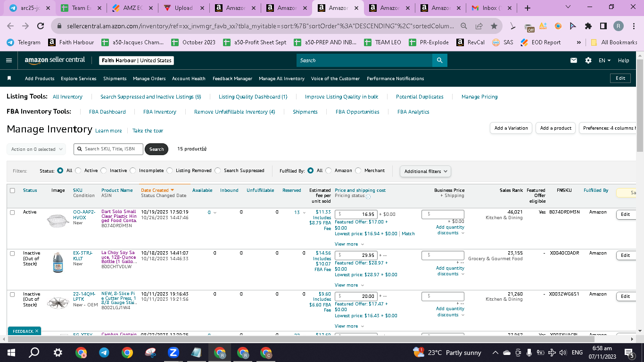Open the EN language dropdown

604,60
